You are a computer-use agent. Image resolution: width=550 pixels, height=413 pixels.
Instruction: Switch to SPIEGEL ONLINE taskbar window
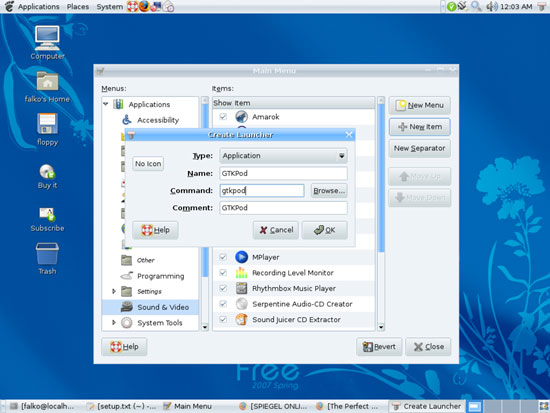click(x=273, y=406)
